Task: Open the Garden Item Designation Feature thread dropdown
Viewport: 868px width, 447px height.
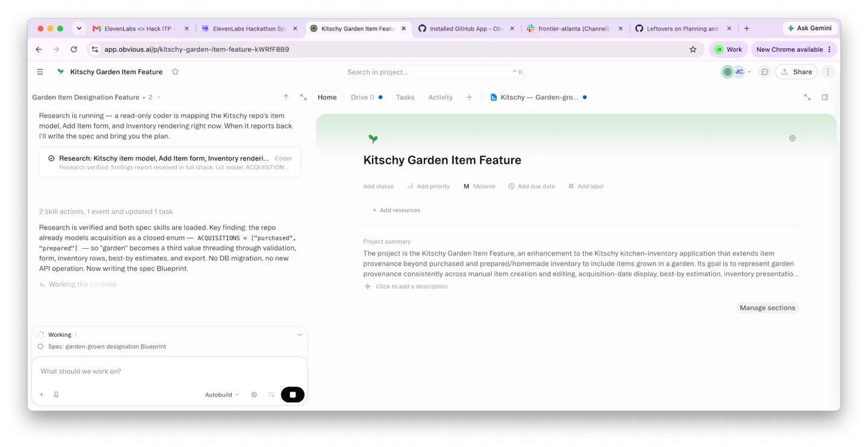Action: click(x=96, y=97)
